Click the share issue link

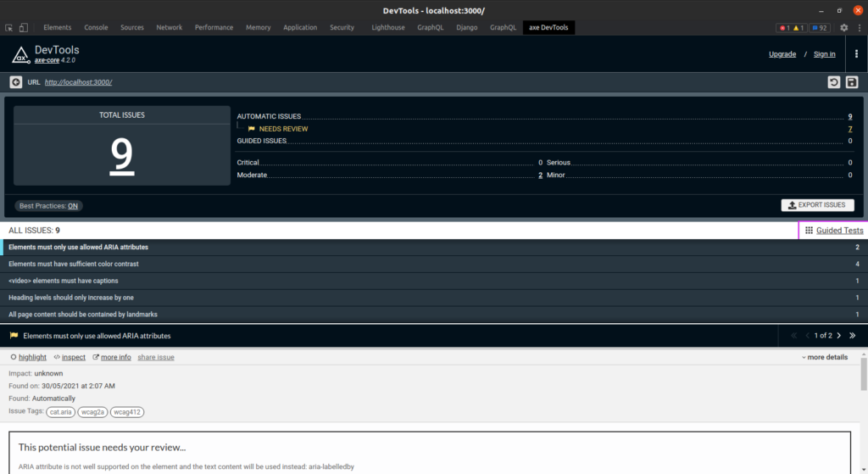156,358
